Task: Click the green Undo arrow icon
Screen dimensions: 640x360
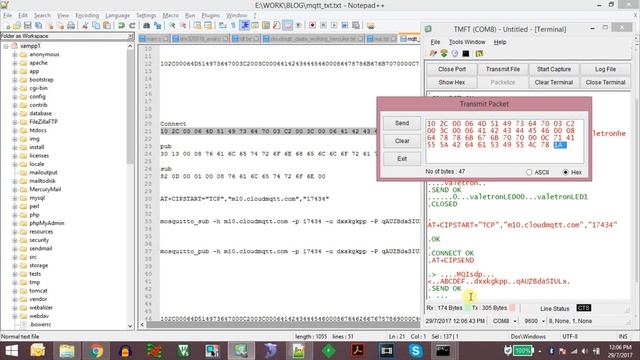Action: tap(121, 25)
